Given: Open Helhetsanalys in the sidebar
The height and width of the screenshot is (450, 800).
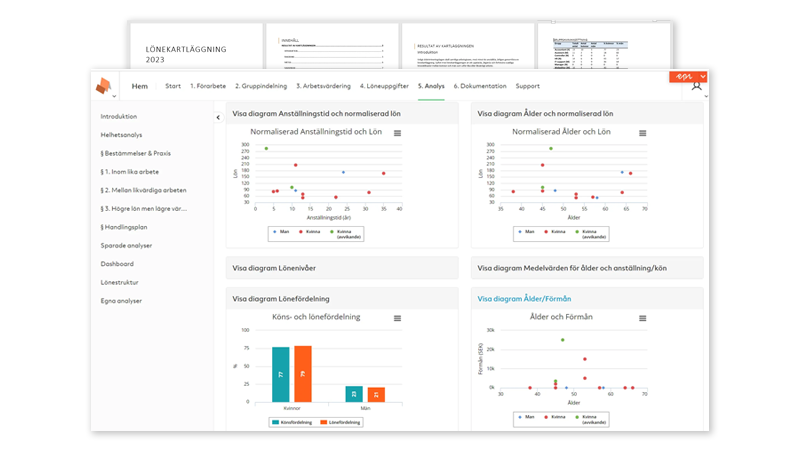Looking at the screenshot, I should pyautogui.click(x=121, y=135).
